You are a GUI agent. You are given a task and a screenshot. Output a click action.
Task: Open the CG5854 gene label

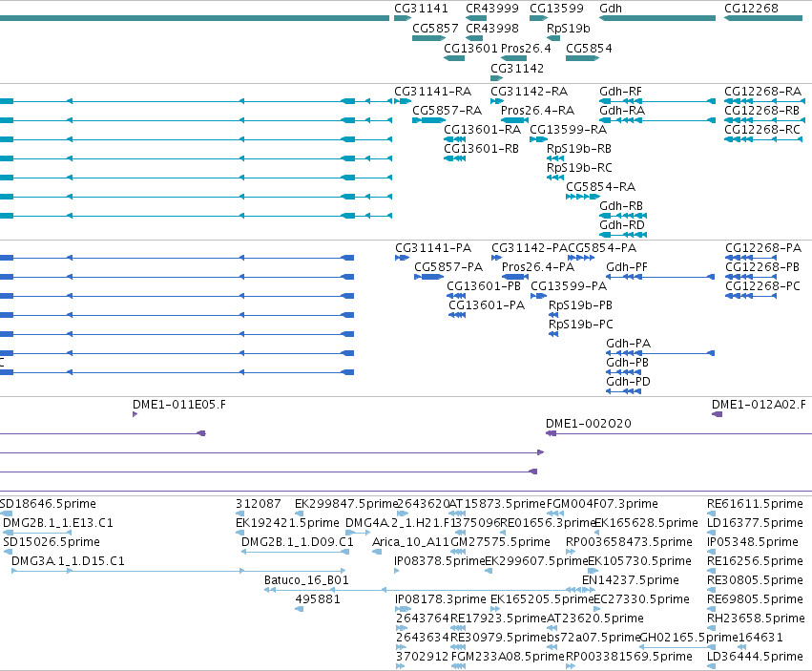tap(589, 48)
